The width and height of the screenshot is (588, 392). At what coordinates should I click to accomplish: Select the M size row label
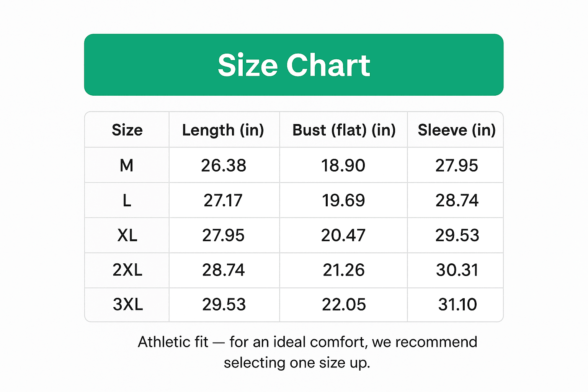(127, 165)
